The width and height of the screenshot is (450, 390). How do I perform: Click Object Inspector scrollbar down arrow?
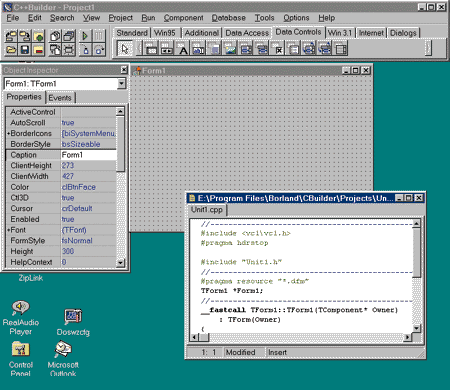120,263
